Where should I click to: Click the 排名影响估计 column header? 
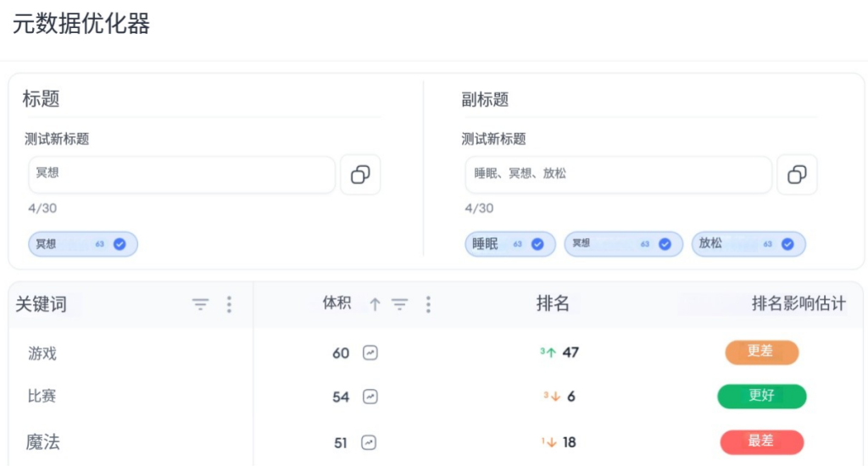(x=798, y=304)
